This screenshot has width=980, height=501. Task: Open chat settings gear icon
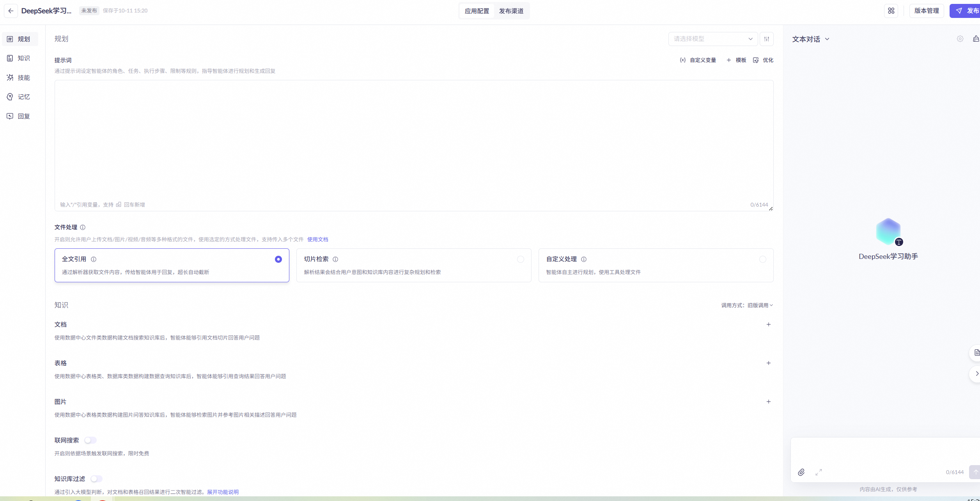click(960, 39)
